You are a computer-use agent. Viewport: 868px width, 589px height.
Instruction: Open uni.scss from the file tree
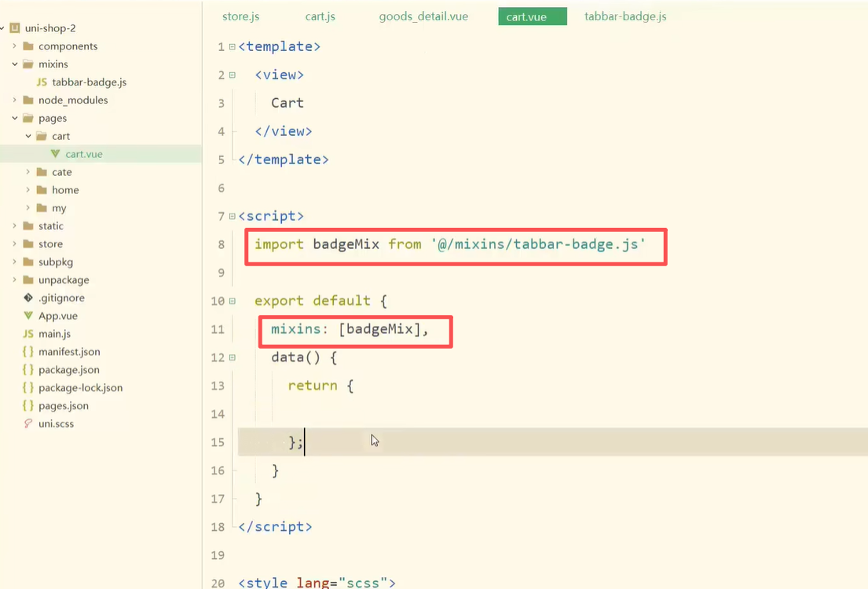(x=56, y=423)
